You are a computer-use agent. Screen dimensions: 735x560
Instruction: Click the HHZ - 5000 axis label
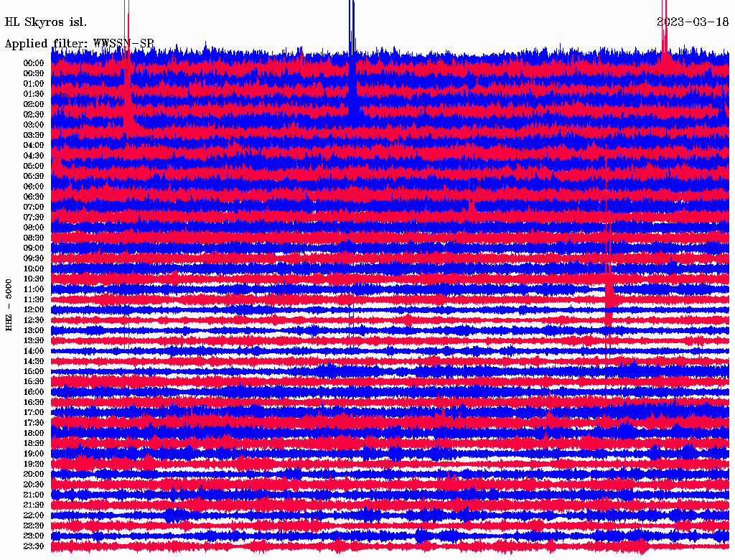tap(9, 305)
